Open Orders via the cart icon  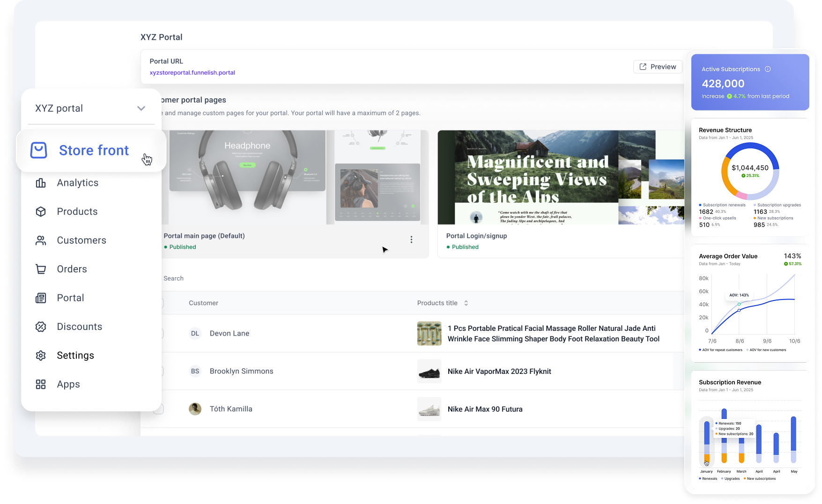click(x=41, y=269)
